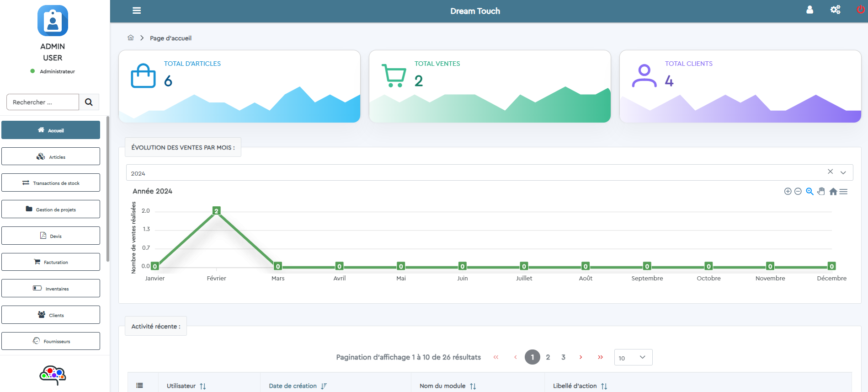868x392 pixels.
Task: Open the Devis menu item
Action: [51, 236]
